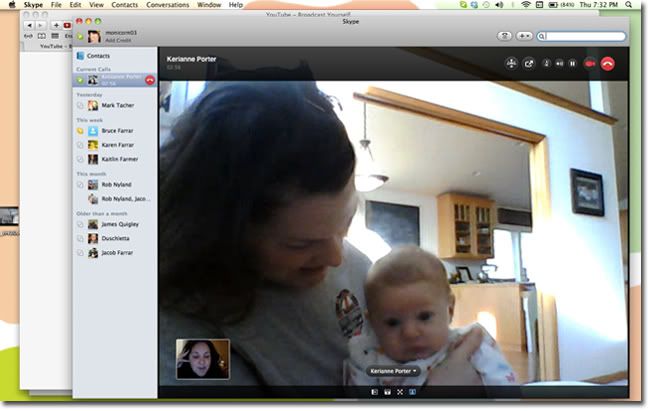Open conversation with Jacob Farrar
This screenshot has height=411, width=648.
pyautogui.click(x=115, y=252)
